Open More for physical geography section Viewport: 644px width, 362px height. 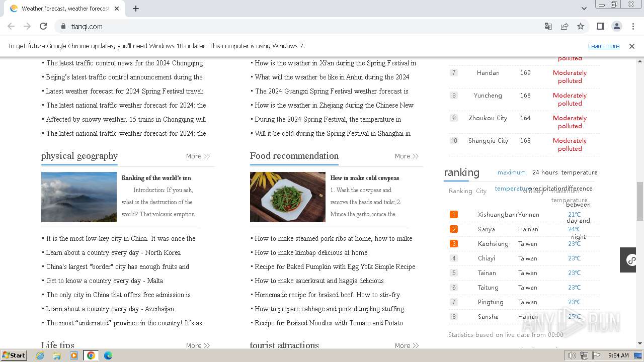198,156
